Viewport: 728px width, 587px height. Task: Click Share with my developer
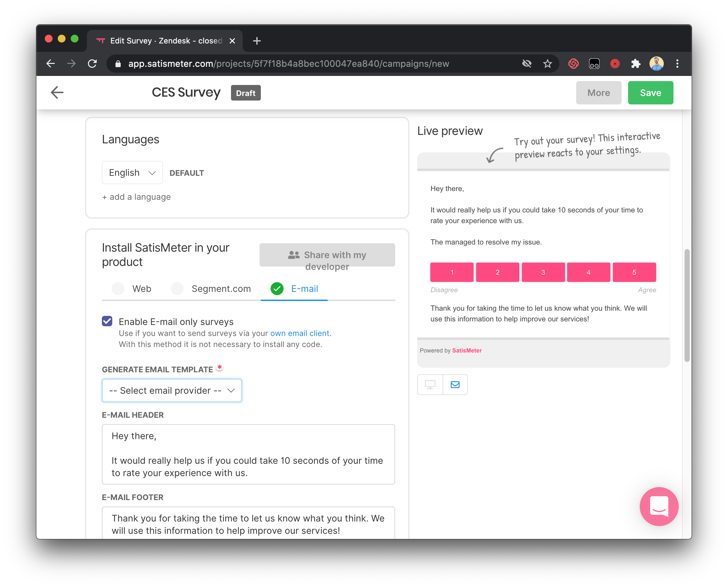(327, 255)
